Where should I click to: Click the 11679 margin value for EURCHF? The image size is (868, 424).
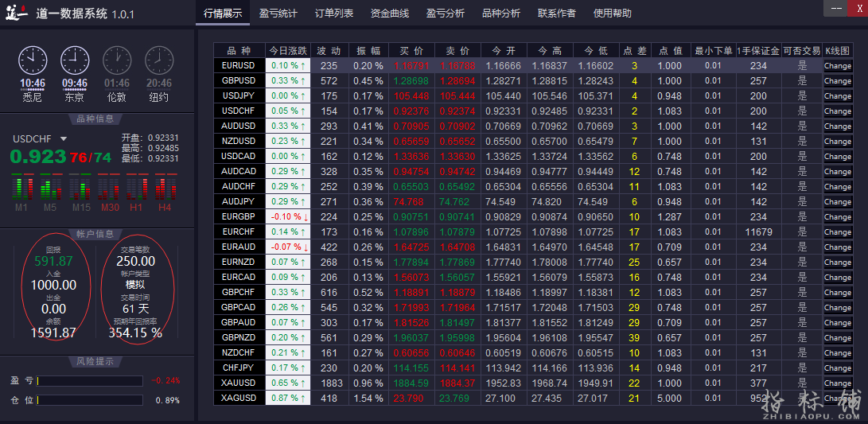[758, 232]
